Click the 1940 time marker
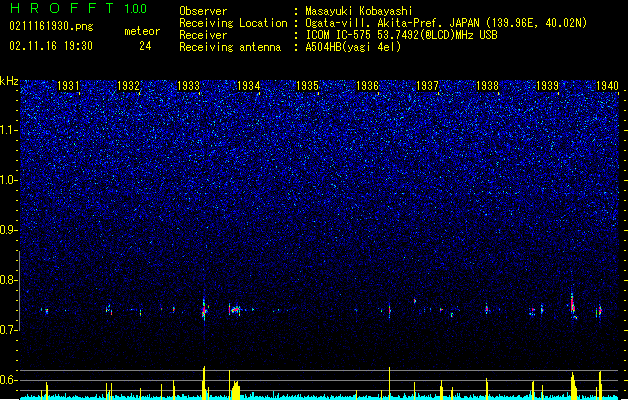This screenshot has height=400, width=629. coord(607,85)
